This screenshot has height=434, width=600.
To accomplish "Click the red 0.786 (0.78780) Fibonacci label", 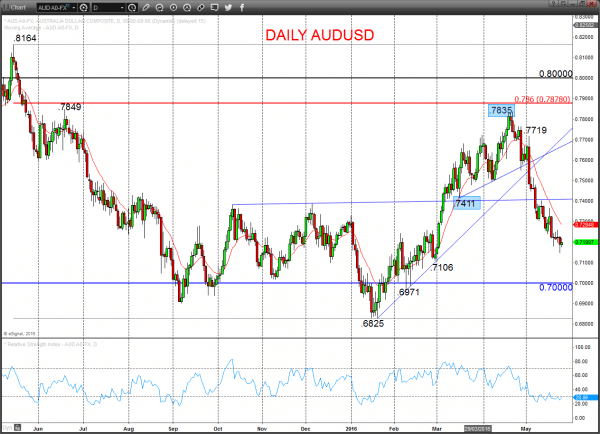I will (x=542, y=99).
